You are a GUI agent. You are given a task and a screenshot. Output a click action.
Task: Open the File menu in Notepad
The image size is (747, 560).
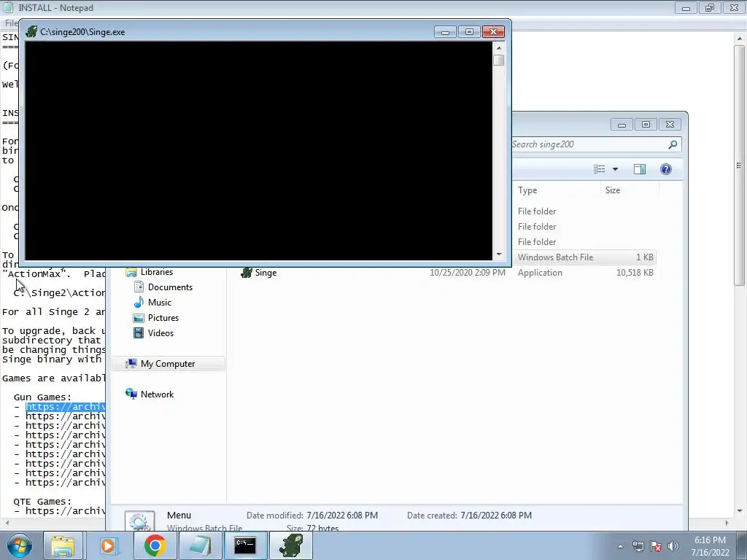pos(10,23)
